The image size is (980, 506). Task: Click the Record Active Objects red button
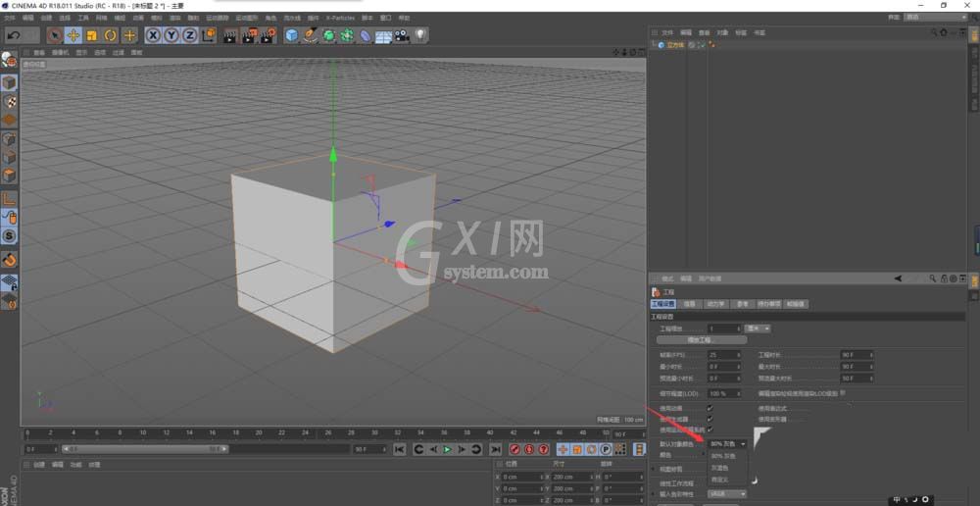[x=515, y=450]
